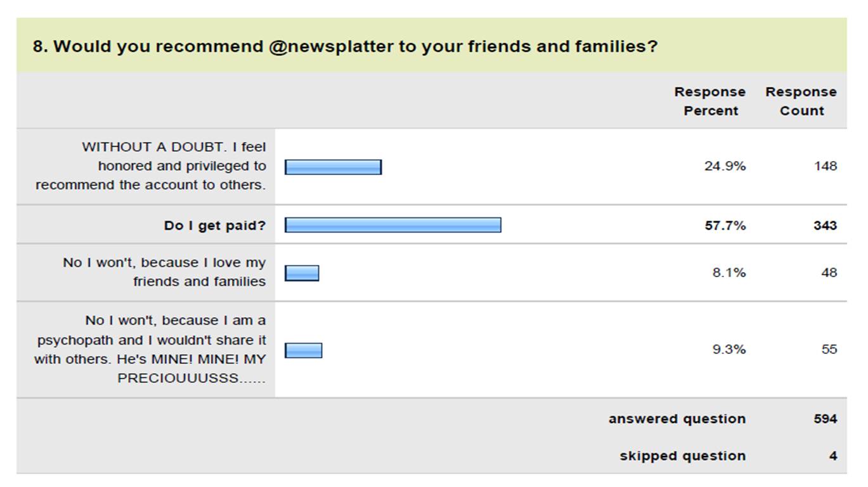
Task: Click the response count 343
Action: (x=825, y=225)
